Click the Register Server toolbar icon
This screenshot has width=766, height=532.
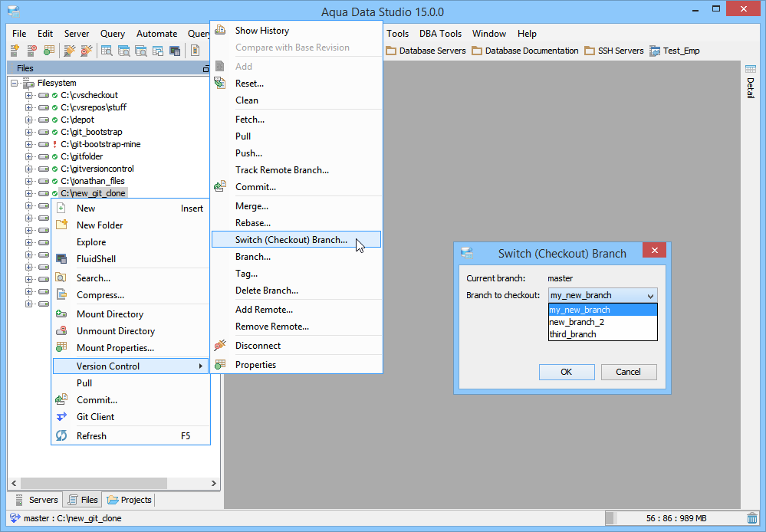click(15, 51)
